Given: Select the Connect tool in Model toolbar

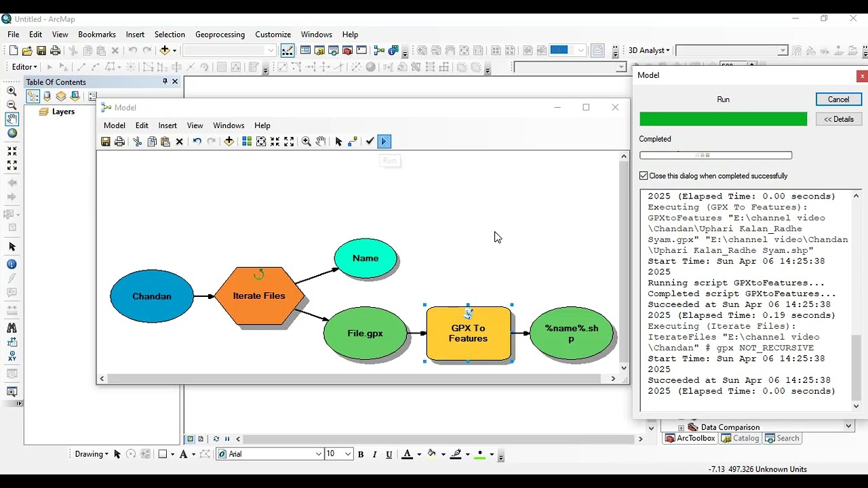Looking at the screenshot, I should coord(353,141).
